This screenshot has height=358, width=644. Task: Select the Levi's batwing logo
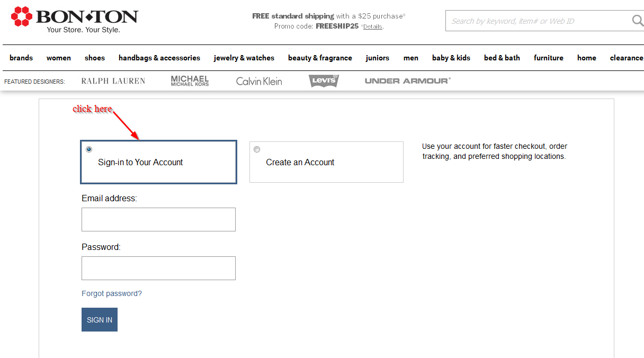(x=324, y=80)
